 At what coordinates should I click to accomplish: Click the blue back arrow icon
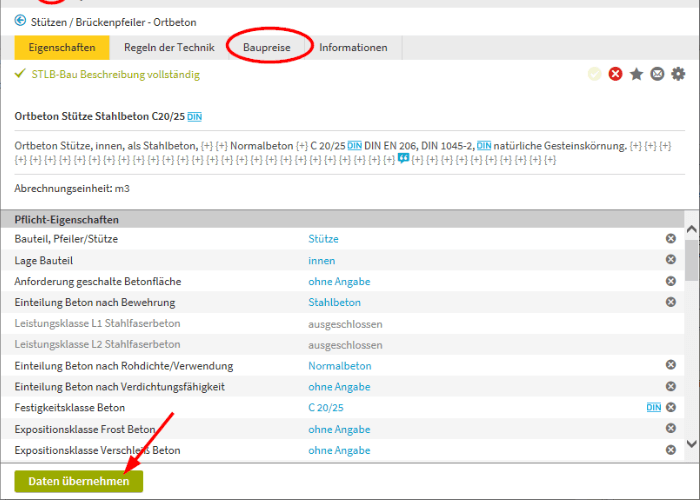(20, 21)
